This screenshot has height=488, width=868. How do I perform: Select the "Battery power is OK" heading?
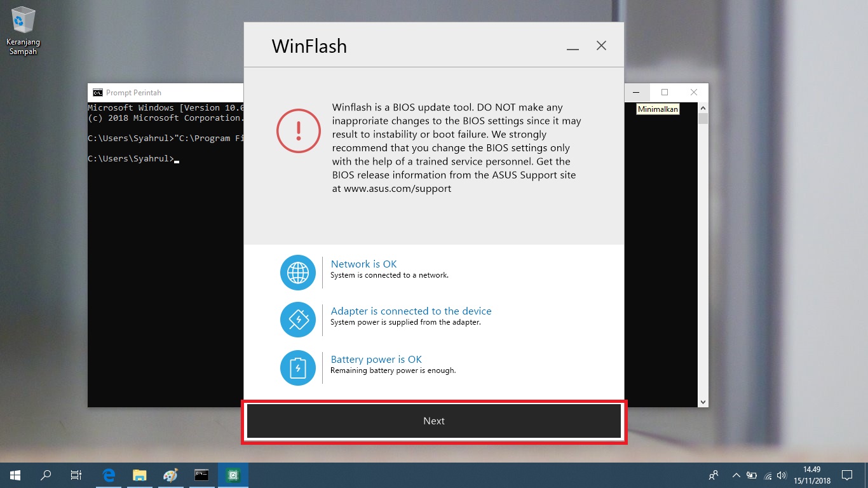pos(376,359)
